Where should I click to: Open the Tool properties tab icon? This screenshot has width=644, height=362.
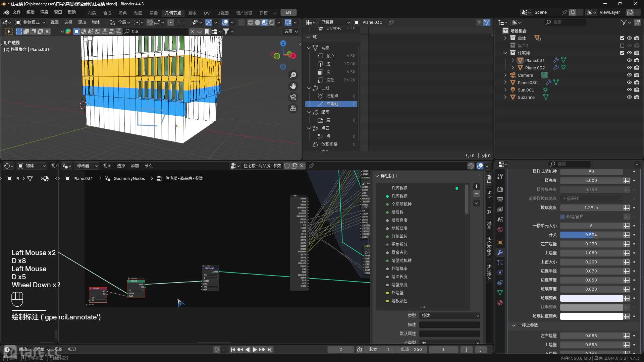(500, 177)
